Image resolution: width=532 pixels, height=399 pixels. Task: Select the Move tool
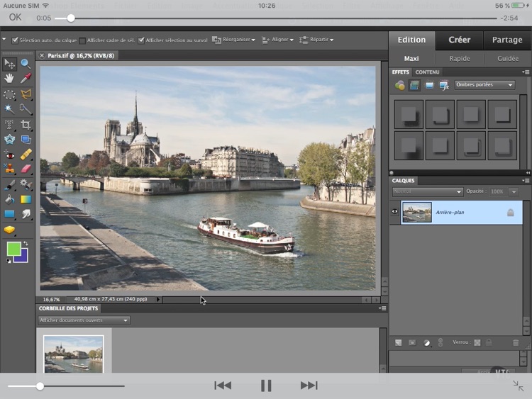9,64
